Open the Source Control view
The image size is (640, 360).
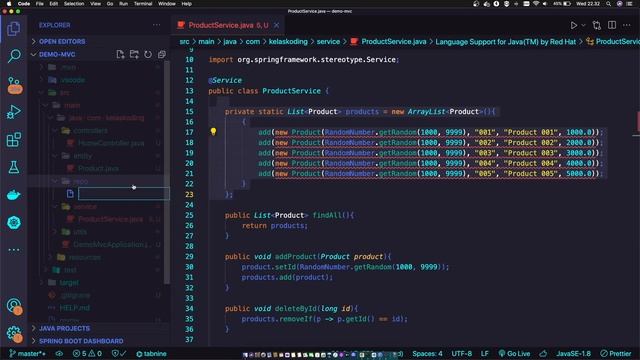tap(14, 85)
